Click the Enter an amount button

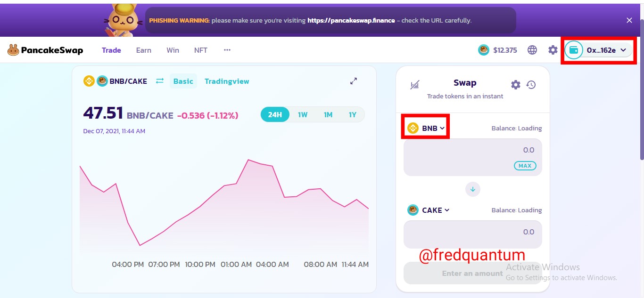(x=473, y=273)
